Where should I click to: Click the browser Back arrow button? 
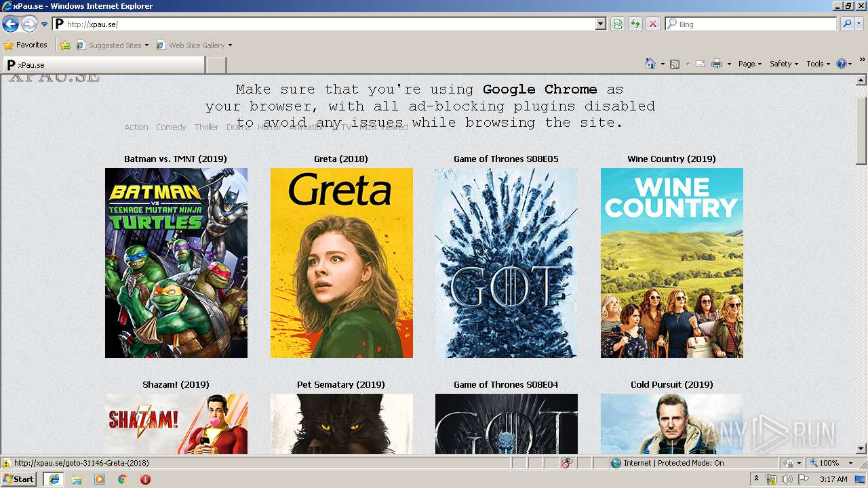(x=10, y=24)
